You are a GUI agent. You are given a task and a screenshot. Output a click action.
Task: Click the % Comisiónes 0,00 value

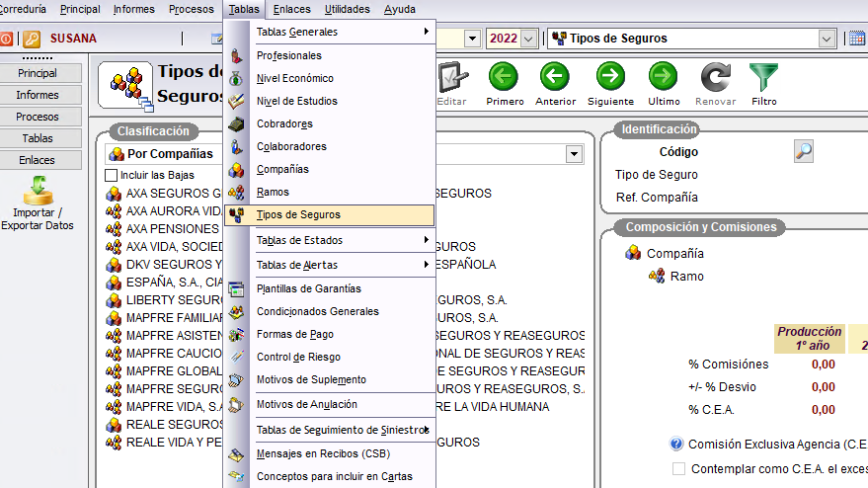[824, 365]
